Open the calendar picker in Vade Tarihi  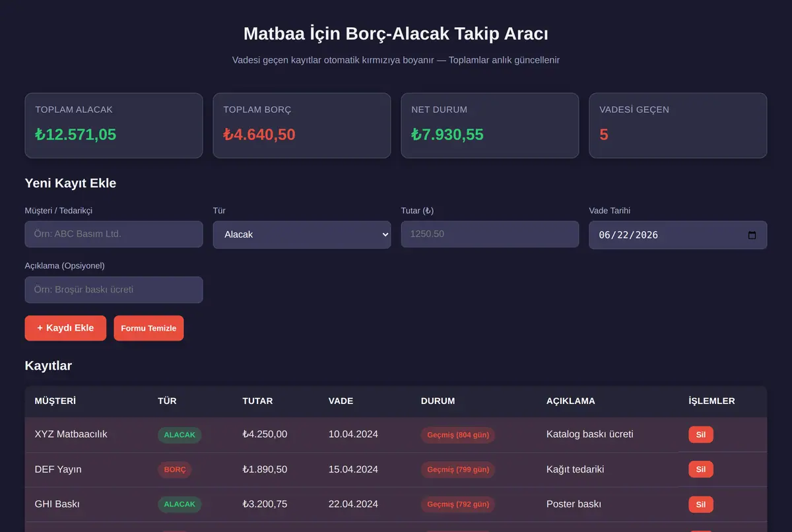[752, 235]
